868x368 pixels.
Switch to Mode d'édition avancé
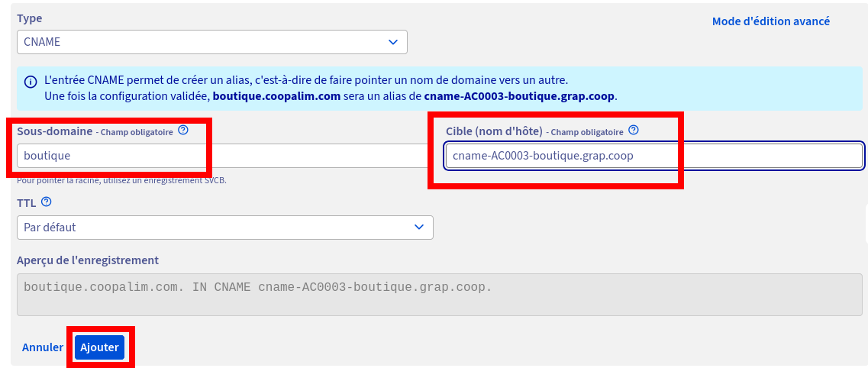point(770,21)
